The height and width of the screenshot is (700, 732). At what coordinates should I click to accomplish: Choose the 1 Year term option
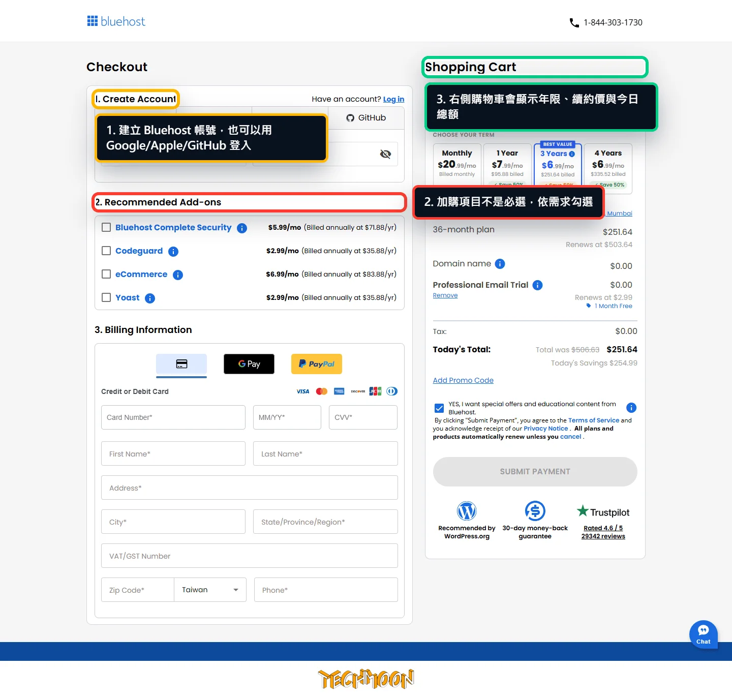pos(507,165)
